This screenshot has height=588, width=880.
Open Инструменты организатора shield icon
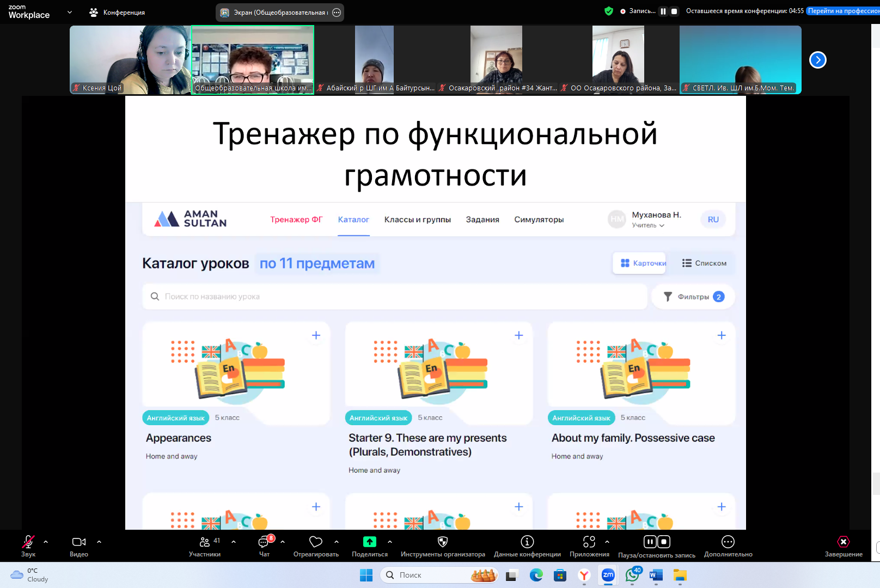443,542
